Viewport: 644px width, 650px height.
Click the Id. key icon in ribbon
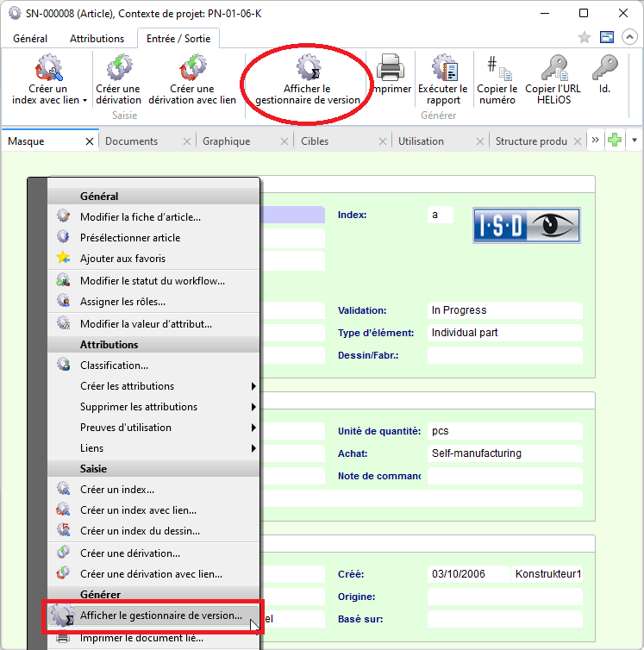[604, 67]
